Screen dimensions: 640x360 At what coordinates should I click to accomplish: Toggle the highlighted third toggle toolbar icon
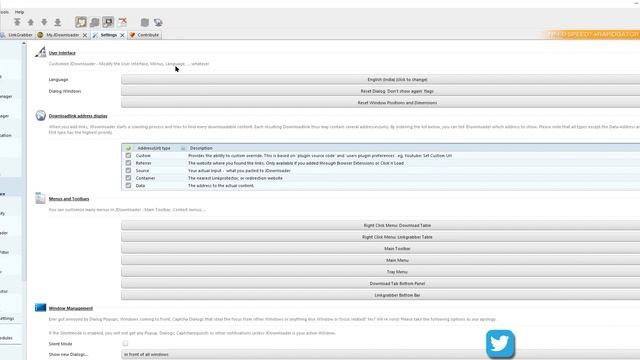pos(108,22)
